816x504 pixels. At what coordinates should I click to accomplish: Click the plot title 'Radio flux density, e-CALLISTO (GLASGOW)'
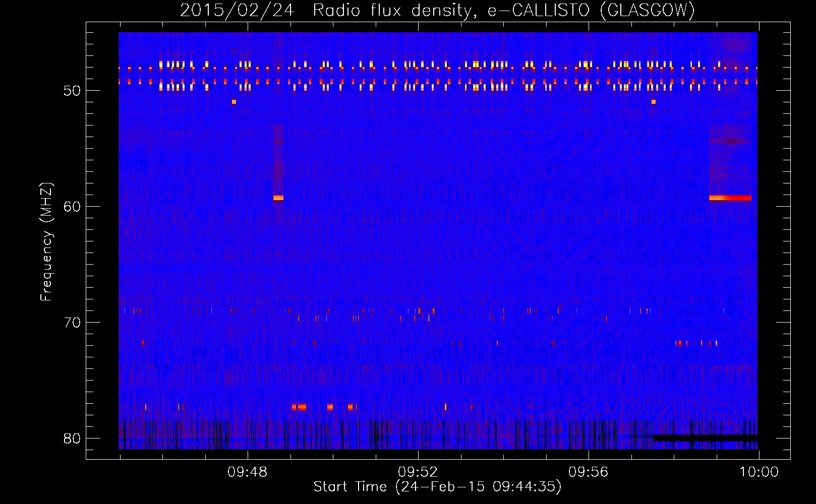point(504,10)
